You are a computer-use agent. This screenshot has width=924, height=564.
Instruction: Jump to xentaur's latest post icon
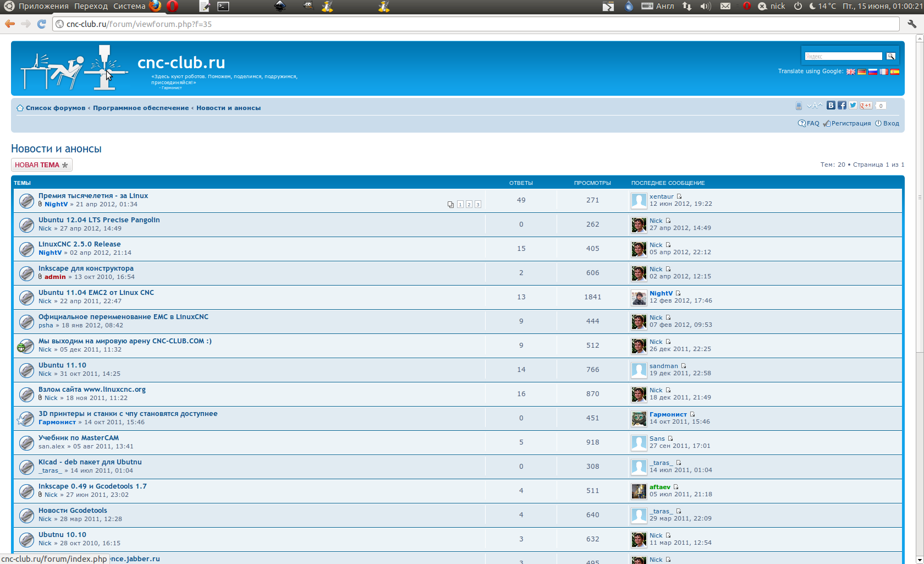(x=679, y=196)
